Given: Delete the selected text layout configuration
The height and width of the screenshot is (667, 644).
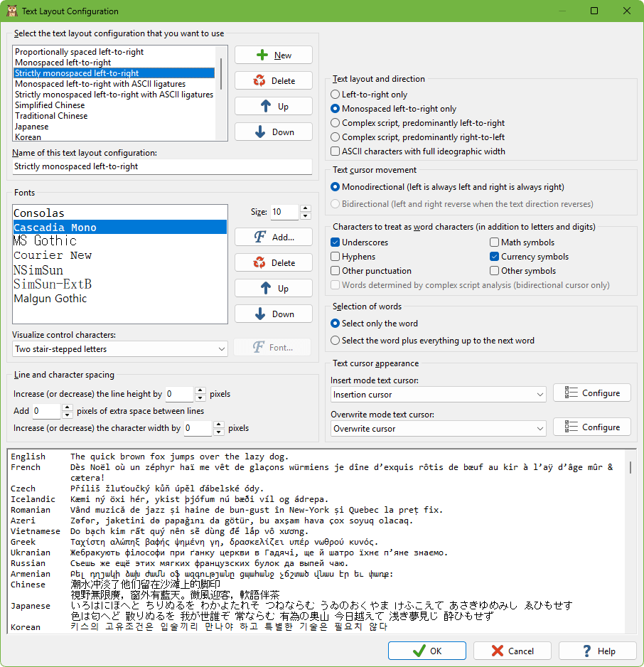Looking at the screenshot, I should tap(274, 81).
